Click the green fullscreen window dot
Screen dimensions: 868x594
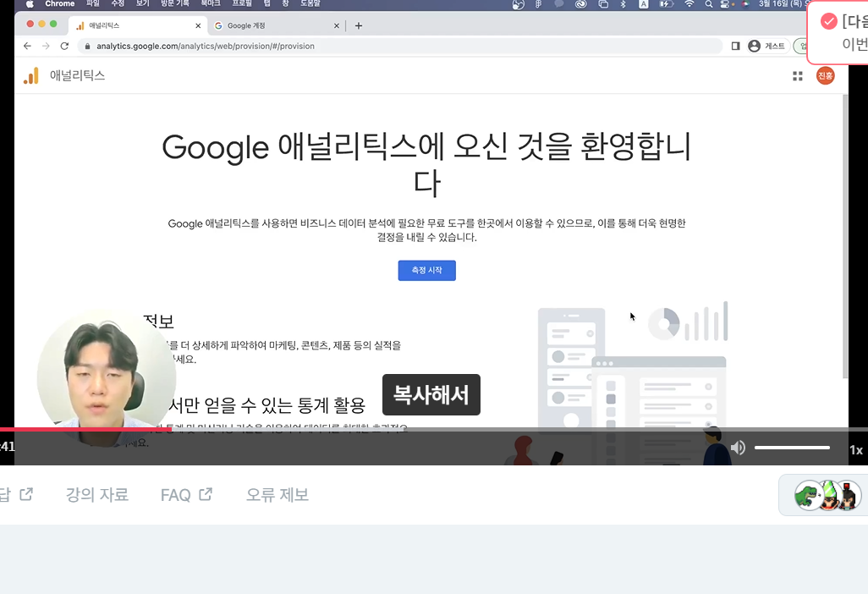point(53,24)
